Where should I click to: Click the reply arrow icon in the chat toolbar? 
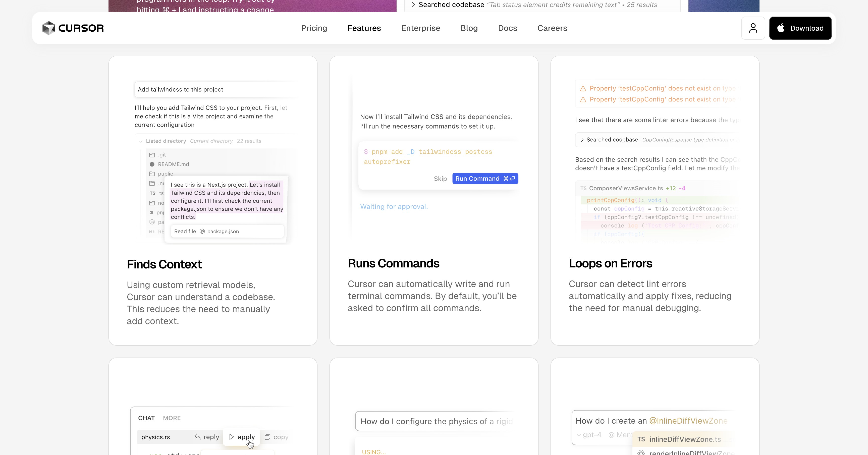click(197, 437)
